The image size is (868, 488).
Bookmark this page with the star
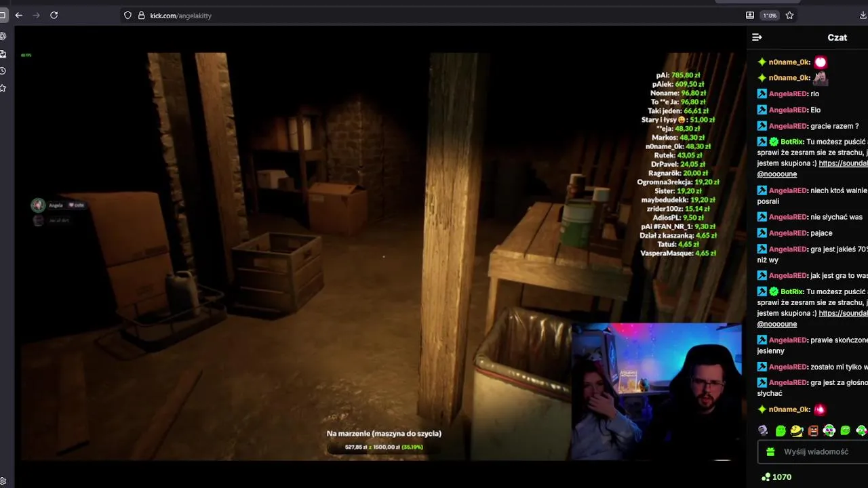coord(789,15)
